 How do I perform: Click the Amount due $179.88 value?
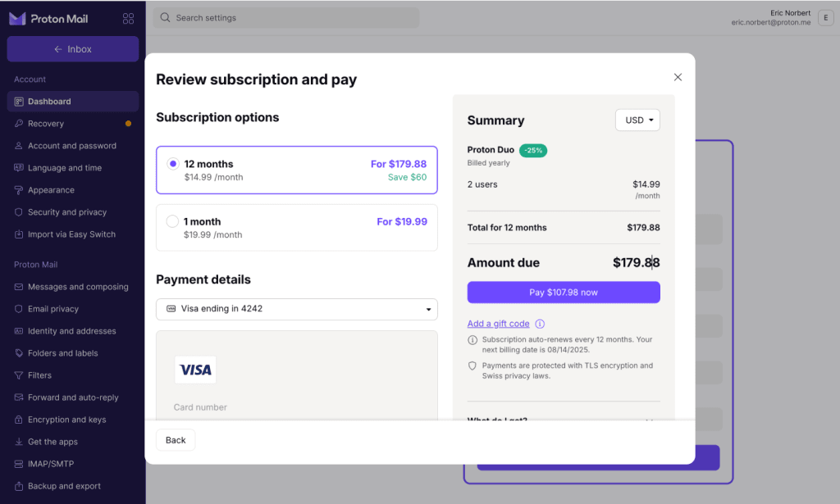point(636,263)
